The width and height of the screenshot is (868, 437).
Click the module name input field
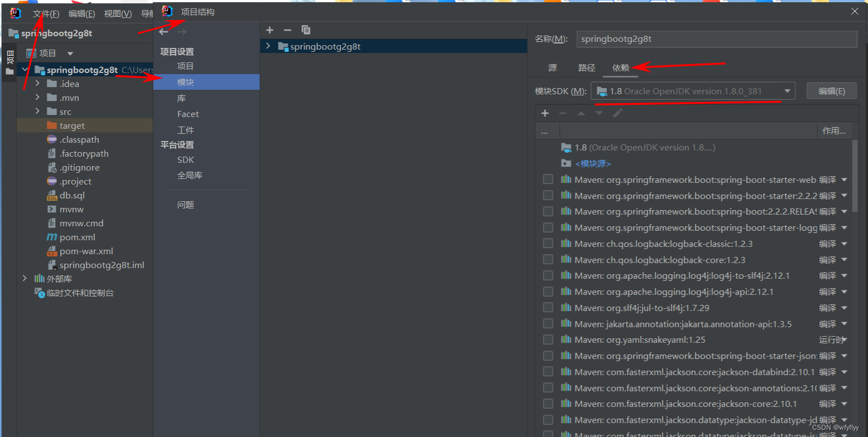coord(716,39)
